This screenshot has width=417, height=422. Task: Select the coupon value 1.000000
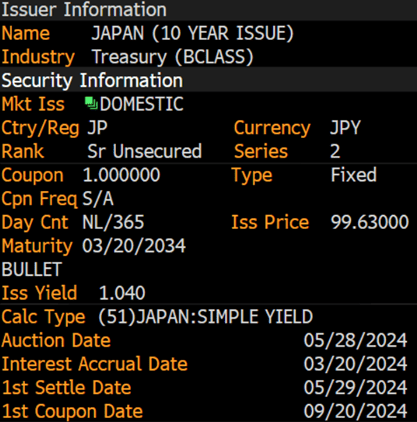click(x=121, y=175)
